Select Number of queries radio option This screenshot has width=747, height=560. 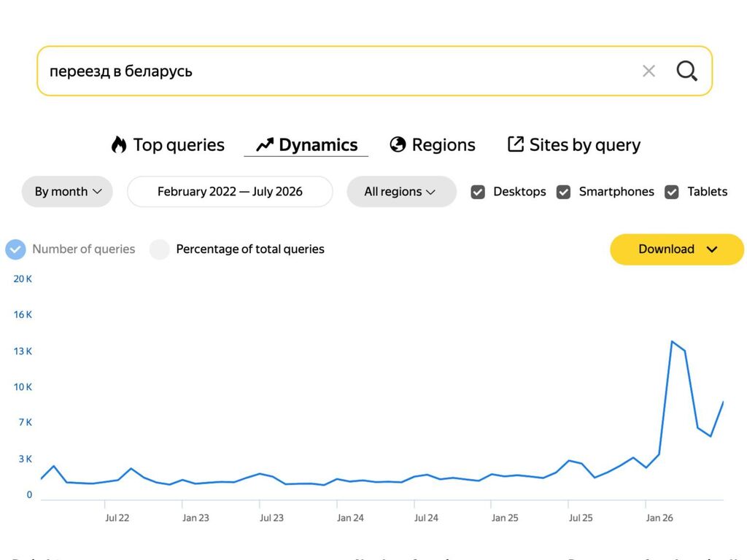[16, 249]
